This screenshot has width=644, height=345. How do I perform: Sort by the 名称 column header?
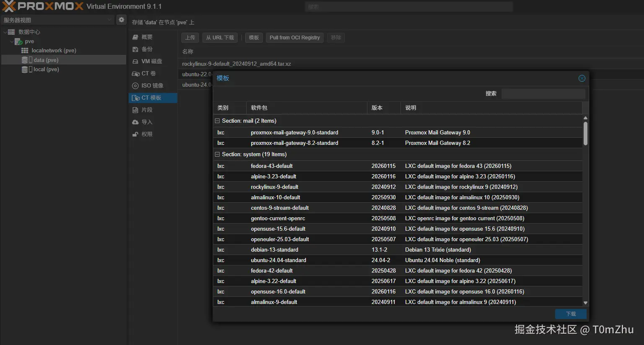(x=188, y=52)
